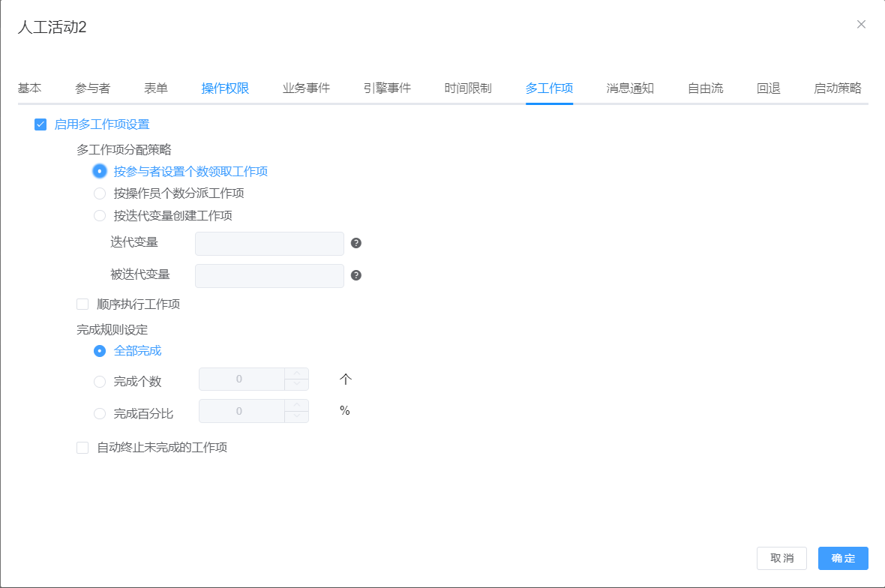Viewport: 885px width, 588px height.
Task: Decrease the 完成百分比 value with down arrow
Action: [297, 416]
